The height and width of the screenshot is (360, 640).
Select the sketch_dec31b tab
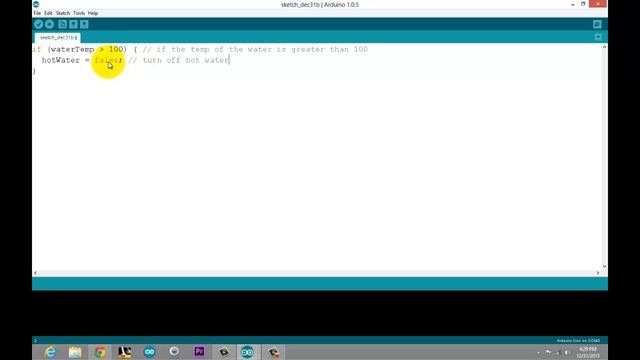click(x=58, y=38)
